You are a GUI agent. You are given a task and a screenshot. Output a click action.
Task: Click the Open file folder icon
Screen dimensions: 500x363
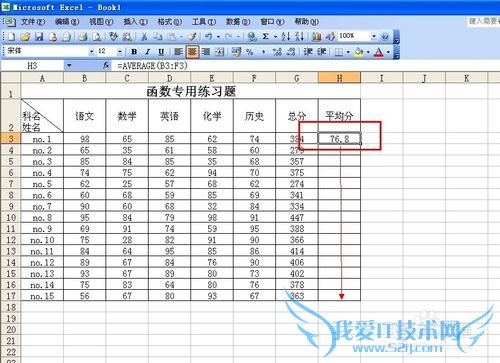point(25,36)
